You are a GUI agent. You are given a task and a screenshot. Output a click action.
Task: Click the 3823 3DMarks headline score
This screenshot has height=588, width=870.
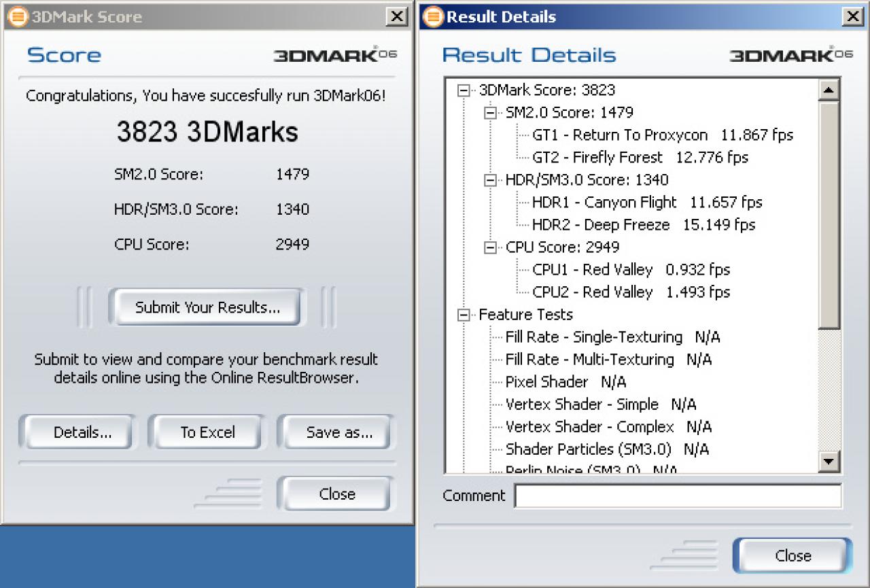[x=207, y=132]
